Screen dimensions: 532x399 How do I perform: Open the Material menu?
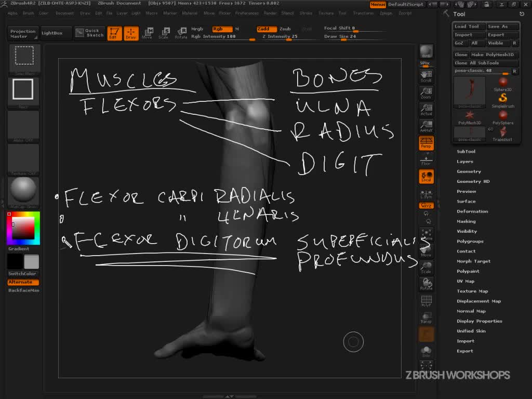point(190,13)
